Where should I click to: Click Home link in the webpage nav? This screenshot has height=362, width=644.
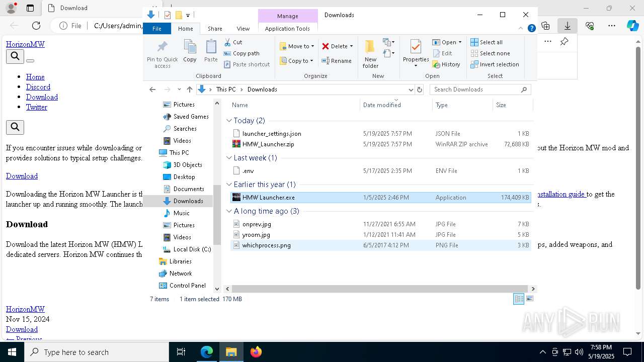coord(35,77)
